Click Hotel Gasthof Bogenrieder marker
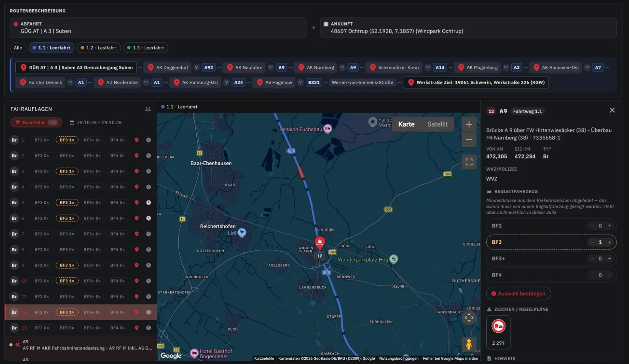 [194, 353]
